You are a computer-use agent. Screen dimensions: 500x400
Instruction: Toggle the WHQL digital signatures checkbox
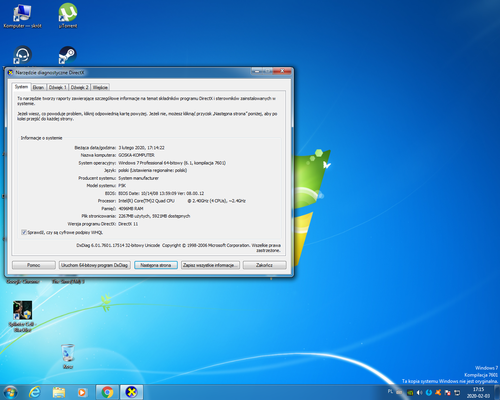(x=24, y=232)
